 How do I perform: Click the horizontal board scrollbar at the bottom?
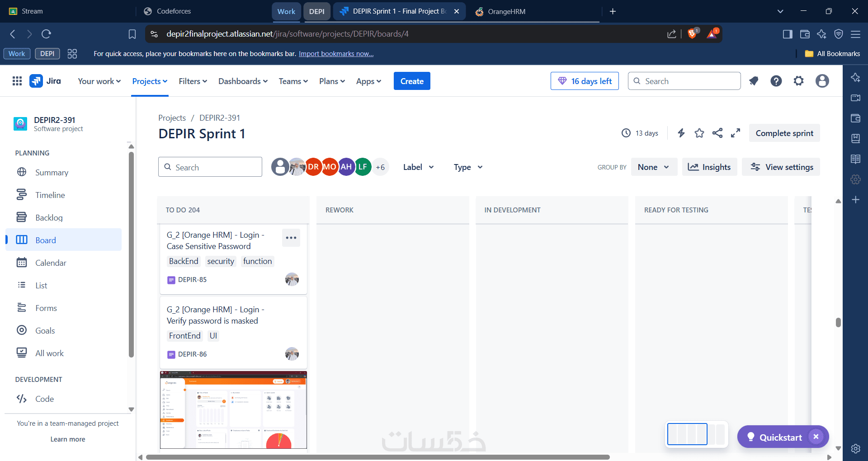(377, 457)
